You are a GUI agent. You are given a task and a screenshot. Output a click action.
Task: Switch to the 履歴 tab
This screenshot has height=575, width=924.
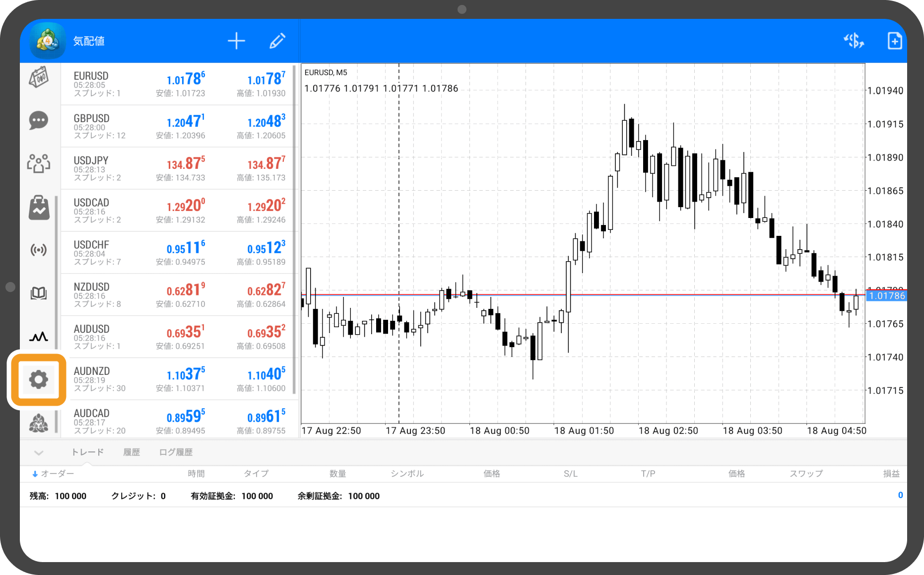pos(132,452)
